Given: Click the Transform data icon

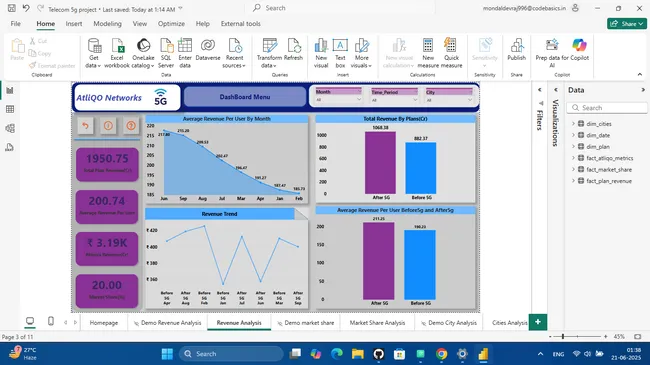Looking at the screenshot, I should coord(269,46).
